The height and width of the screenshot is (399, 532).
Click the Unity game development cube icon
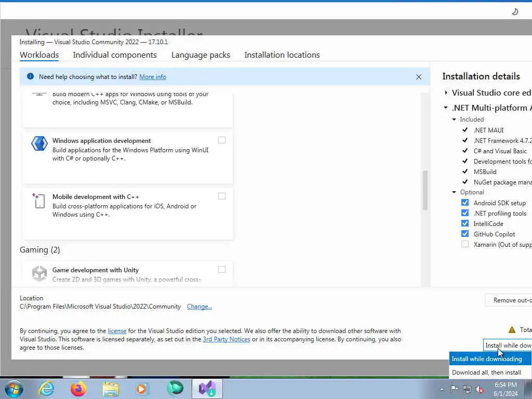click(x=39, y=273)
